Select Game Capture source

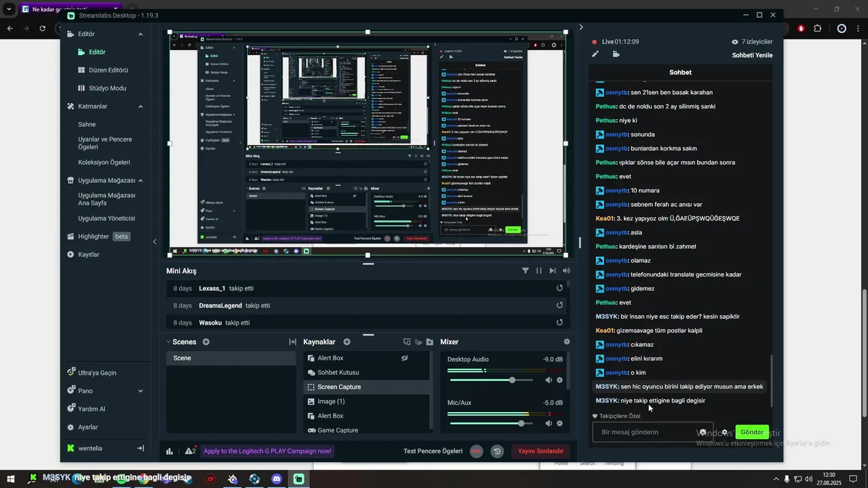click(x=366, y=430)
